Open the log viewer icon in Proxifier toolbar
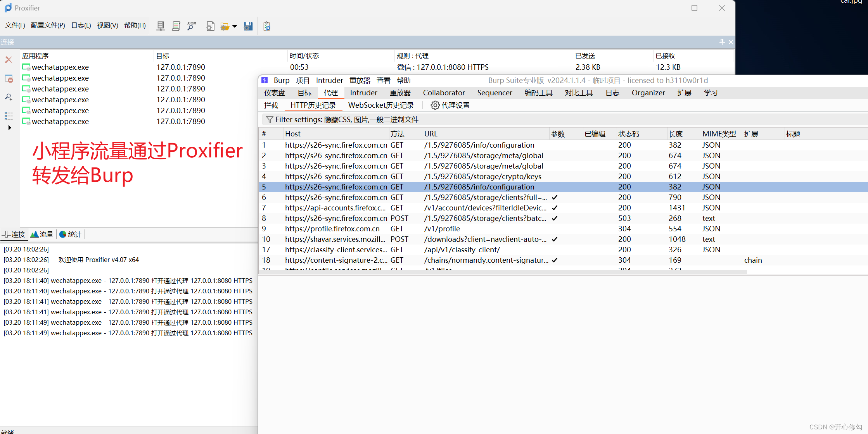868x434 pixels. coord(176,26)
